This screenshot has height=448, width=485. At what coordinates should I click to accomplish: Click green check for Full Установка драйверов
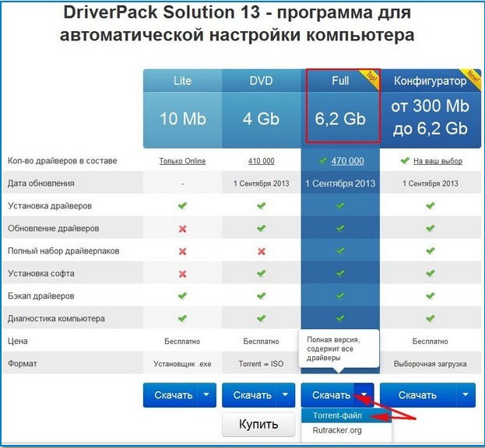pos(340,205)
